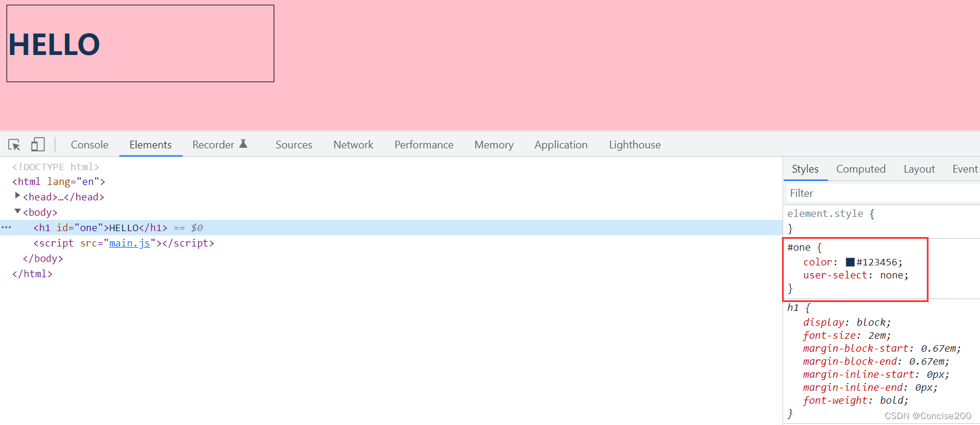The width and height of the screenshot is (980, 425).
Task: Switch to the Computed sidebar tab
Action: click(x=861, y=169)
